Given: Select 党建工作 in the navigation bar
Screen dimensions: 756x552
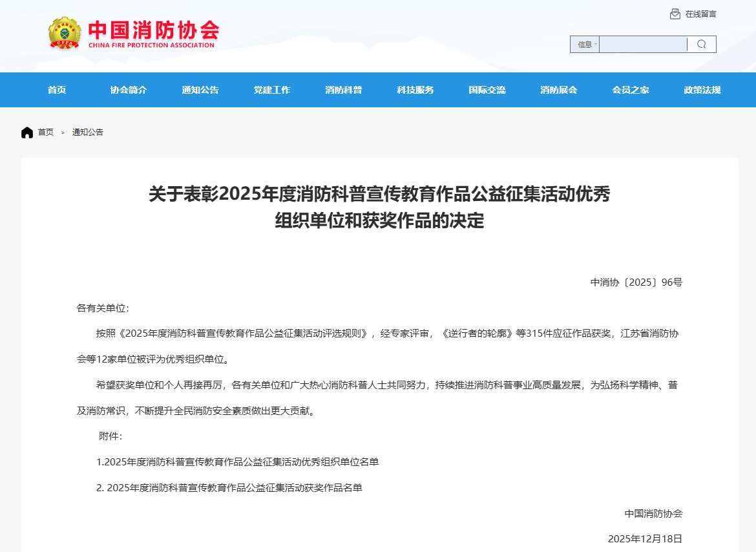Looking at the screenshot, I should point(272,90).
